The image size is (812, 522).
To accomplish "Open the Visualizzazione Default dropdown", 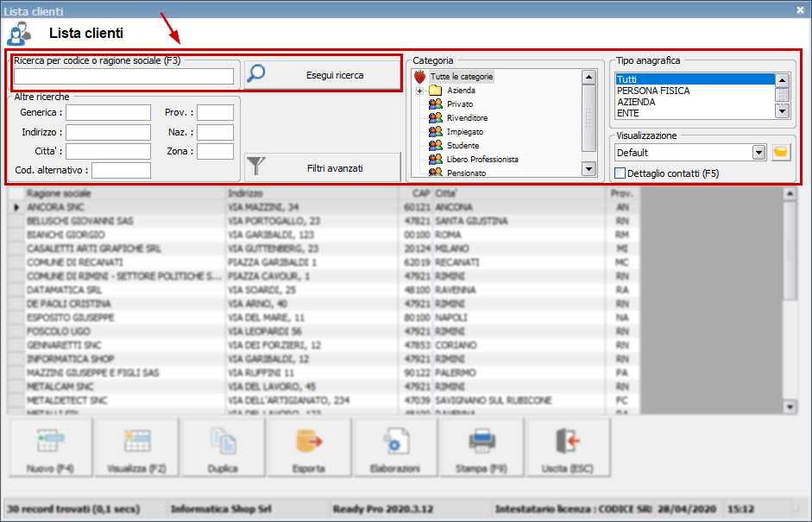I will click(759, 151).
